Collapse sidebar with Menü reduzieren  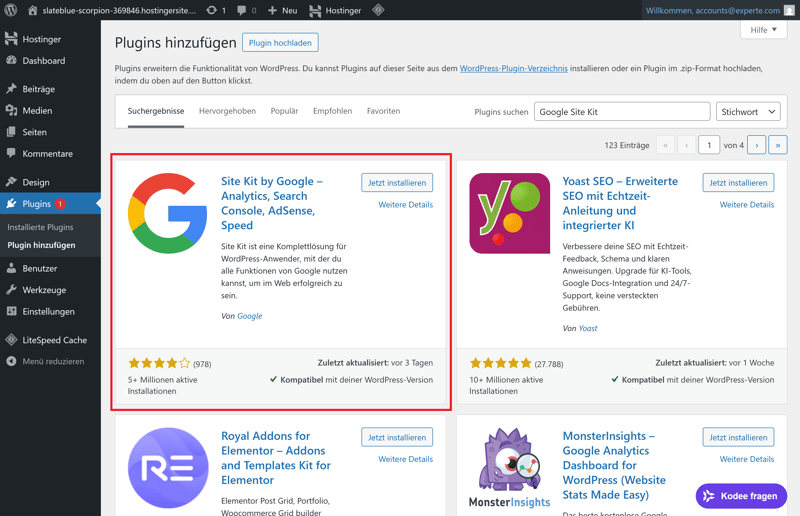click(52, 361)
